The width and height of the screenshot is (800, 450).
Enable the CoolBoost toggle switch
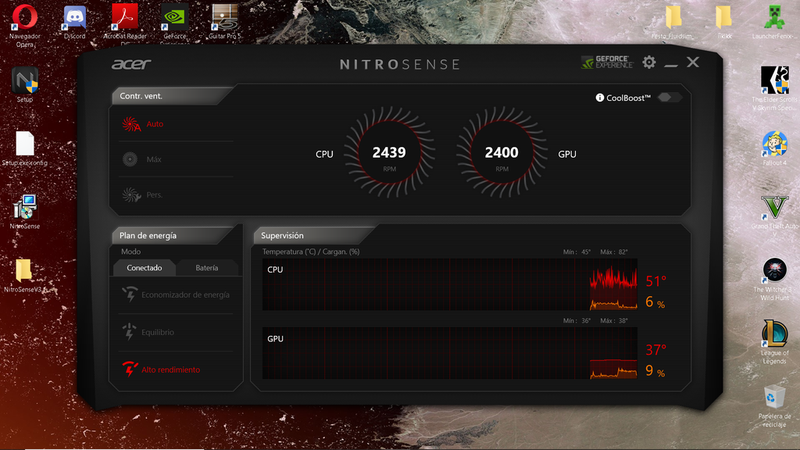point(670,97)
